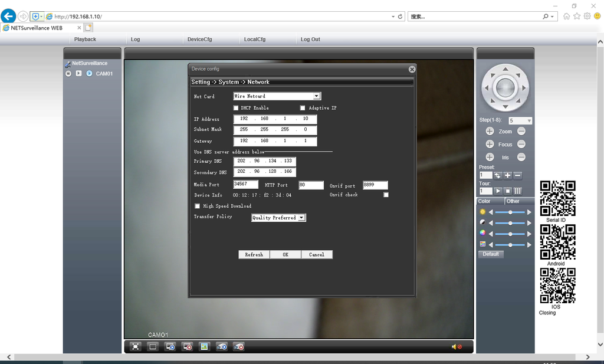Click the brightness slider handle
604x364 pixels.
click(510, 212)
